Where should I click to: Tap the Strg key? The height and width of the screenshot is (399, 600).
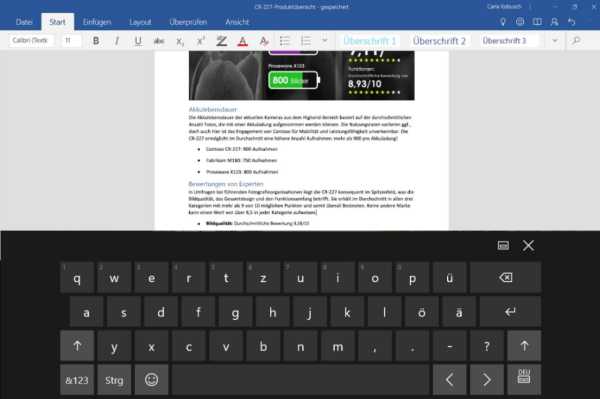[x=114, y=380]
